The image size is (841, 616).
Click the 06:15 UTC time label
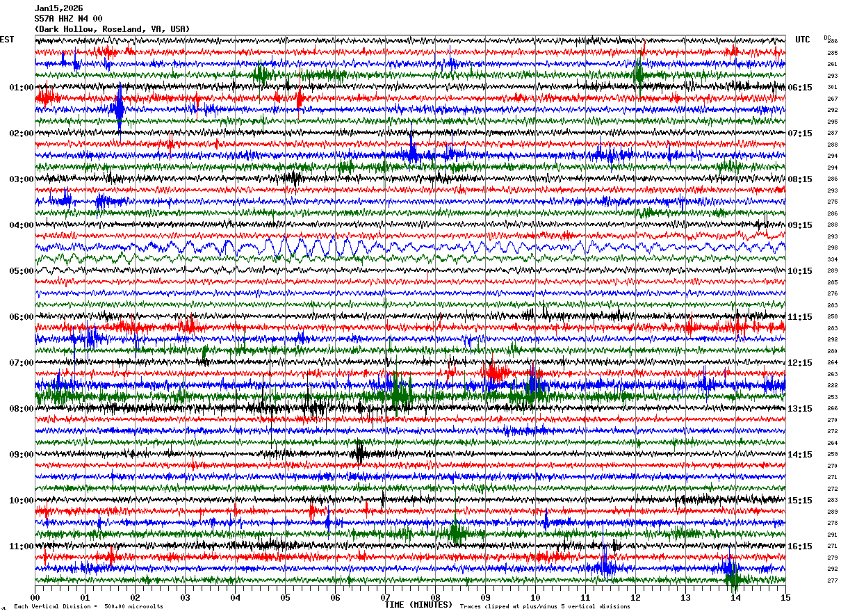point(800,88)
